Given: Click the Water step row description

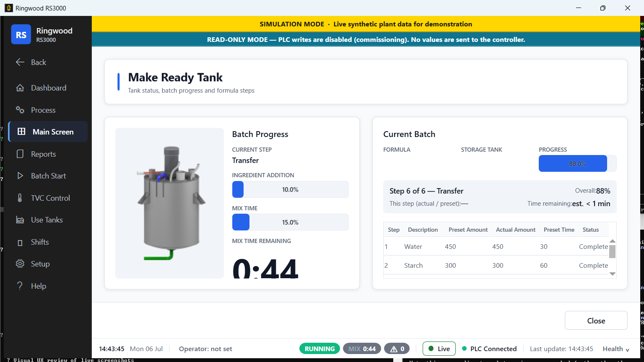Looking at the screenshot, I should point(413,246).
